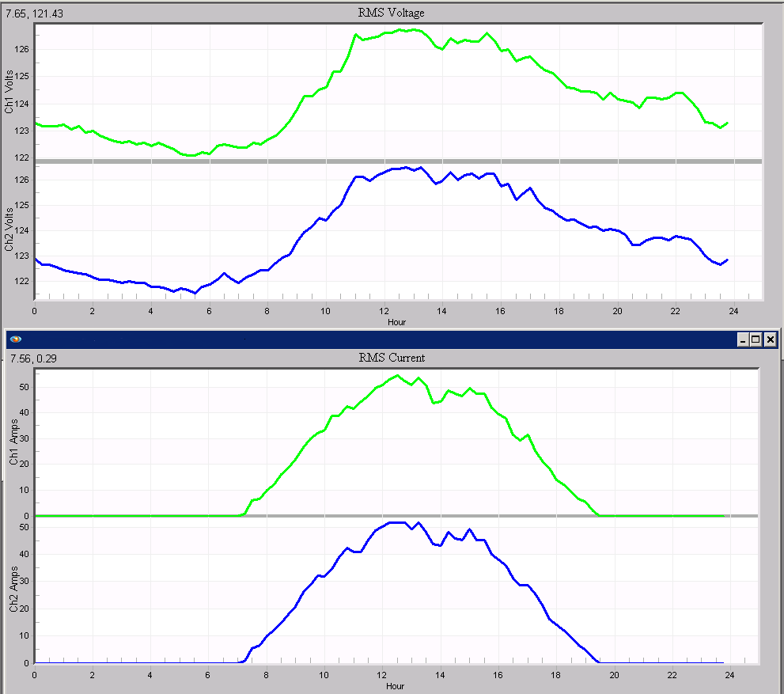Close the RMS Current window

pos(770,340)
